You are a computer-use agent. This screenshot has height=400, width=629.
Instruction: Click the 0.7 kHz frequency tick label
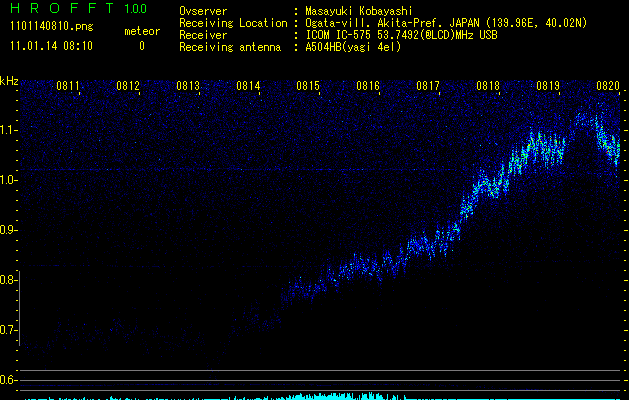(x=7, y=330)
